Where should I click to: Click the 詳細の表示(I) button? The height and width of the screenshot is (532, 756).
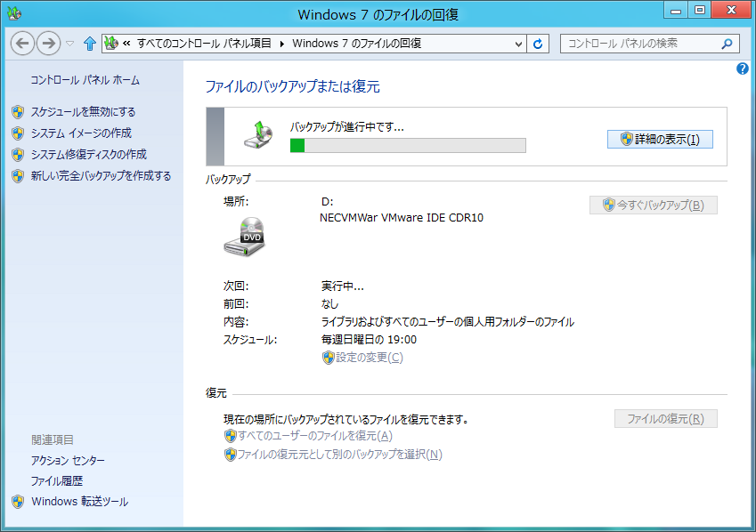[660, 140]
